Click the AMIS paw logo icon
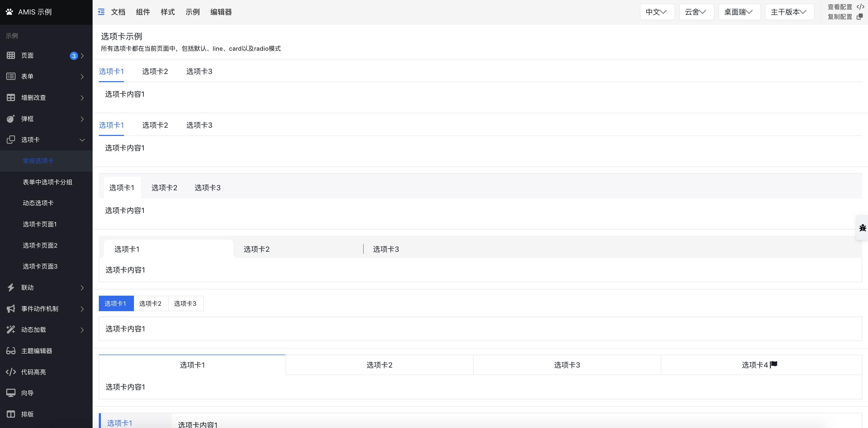 9,12
